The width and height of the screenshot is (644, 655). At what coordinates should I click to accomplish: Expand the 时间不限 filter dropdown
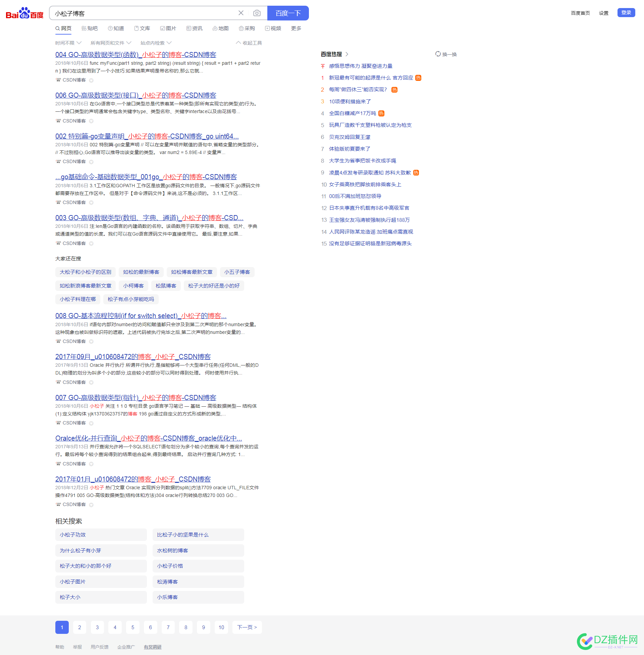[68, 43]
